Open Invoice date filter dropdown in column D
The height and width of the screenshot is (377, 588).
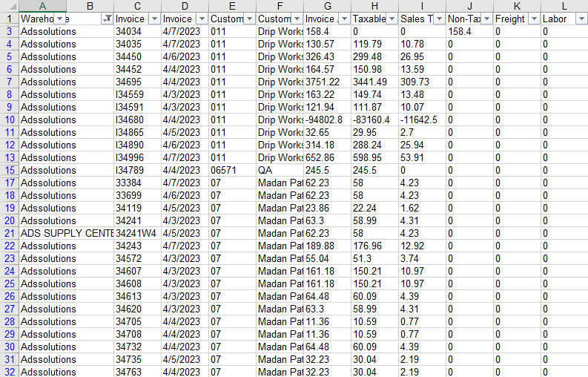pyautogui.click(x=202, y=19)
